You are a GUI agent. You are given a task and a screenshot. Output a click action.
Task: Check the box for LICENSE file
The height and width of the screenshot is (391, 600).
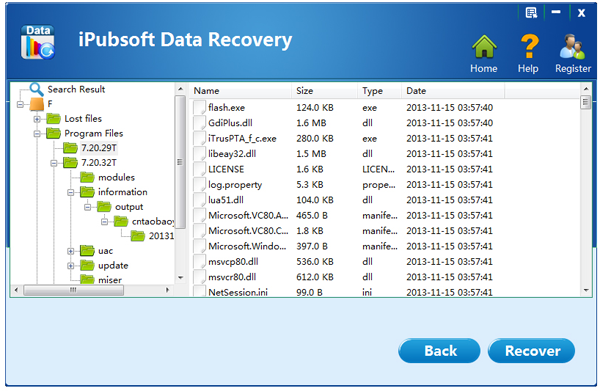[200, 169]
